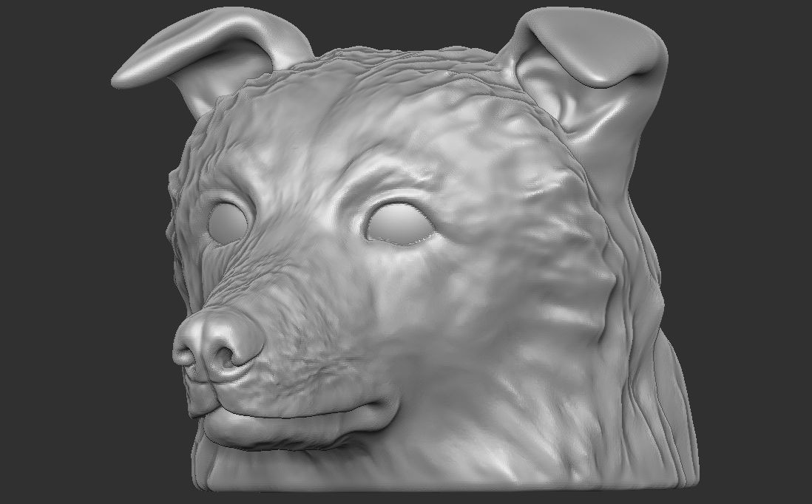Click the larger almond-shaped eye socket
This screenshot has width=812, height=504.
click(x=399, y=223)
